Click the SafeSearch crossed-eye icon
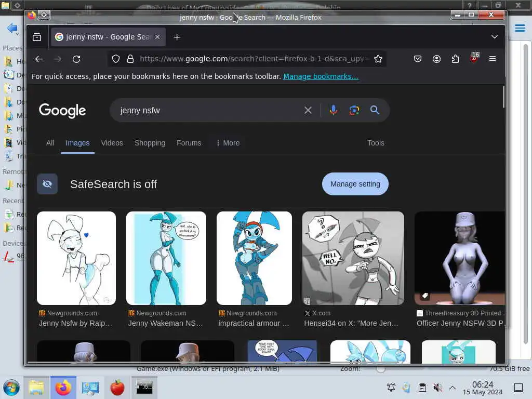 47,184
